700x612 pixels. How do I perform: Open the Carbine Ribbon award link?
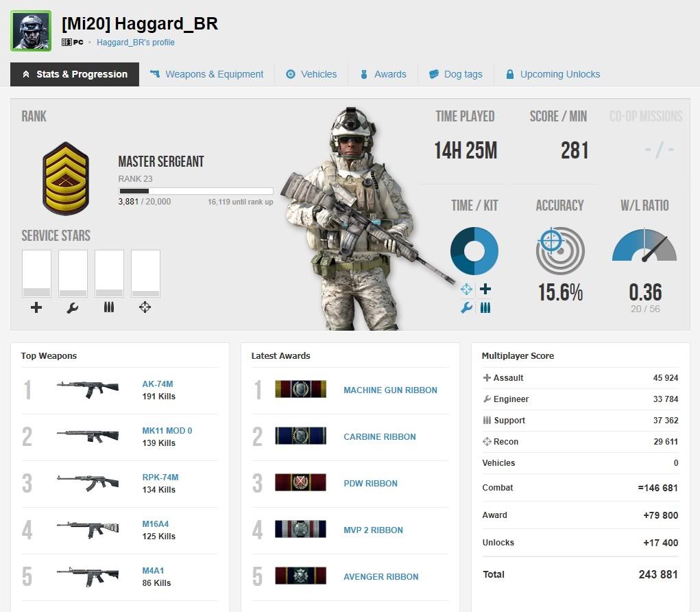pos(379,436)
